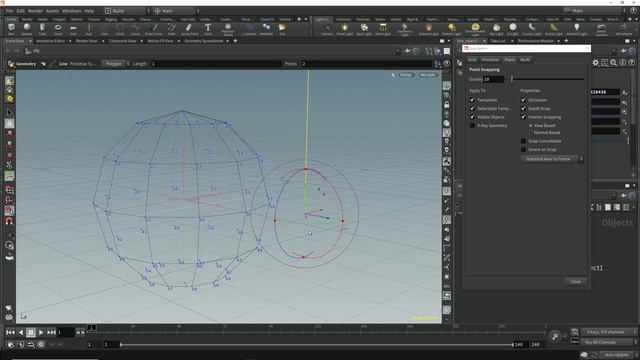The width and height of the screenshot is (640, 360).
Task: Open the Standard Axes to Frame dropdown
Action: [552, 159]
